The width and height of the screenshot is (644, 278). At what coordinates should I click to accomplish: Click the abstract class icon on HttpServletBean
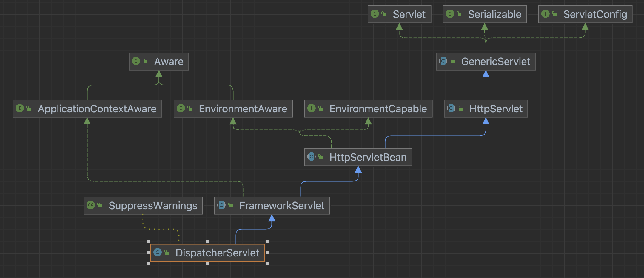(x=311, y=157)
